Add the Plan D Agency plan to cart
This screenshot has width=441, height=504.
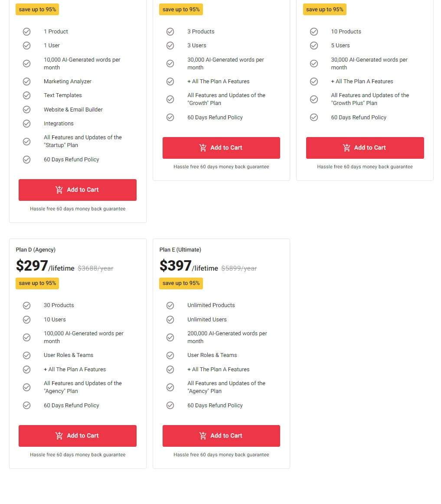[77, 435]
